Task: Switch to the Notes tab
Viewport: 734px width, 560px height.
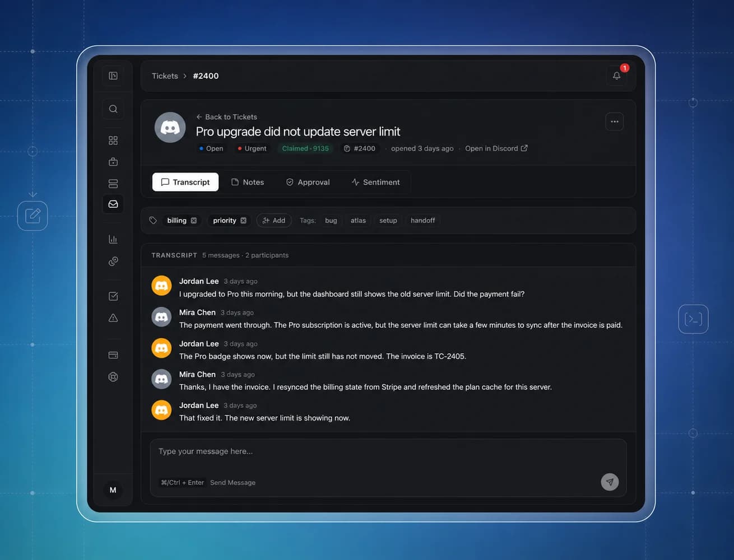Action: point(248,182)
